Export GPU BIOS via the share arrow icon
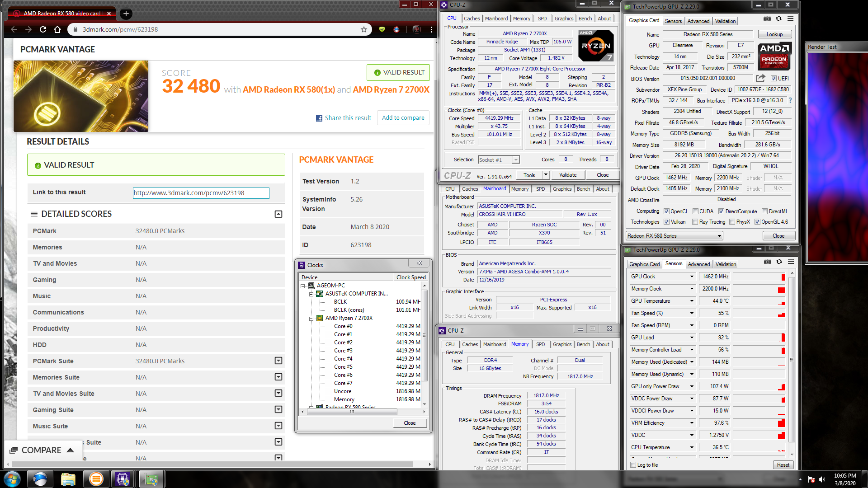This screenshot has width=868, height=488. (760, 78)
